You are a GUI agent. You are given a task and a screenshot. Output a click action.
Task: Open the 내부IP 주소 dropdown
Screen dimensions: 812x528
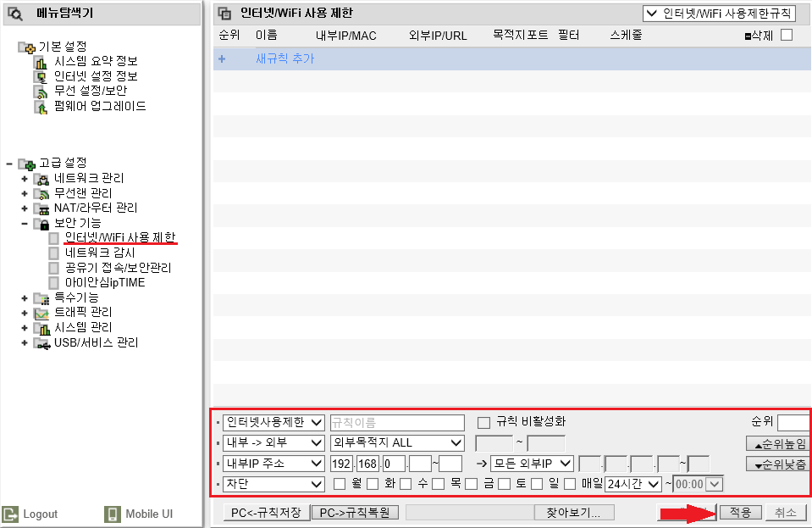pos(273,464)
